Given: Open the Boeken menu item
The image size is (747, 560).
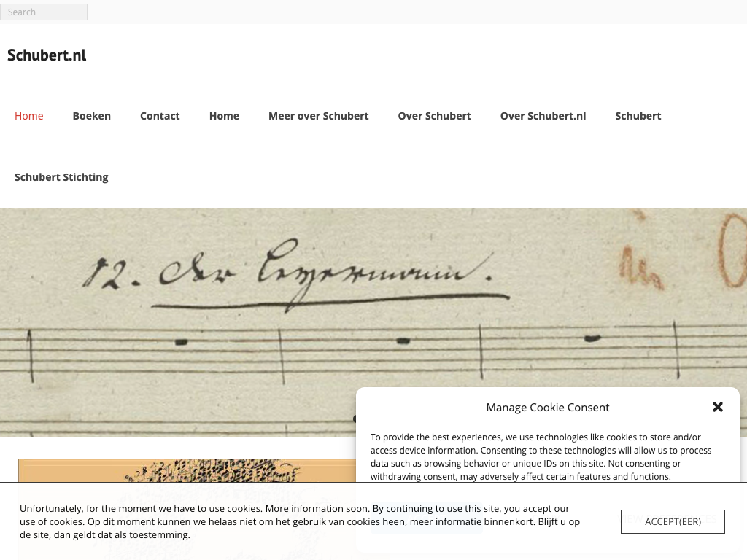Looking at the screenshot, I should coord(91,116).
